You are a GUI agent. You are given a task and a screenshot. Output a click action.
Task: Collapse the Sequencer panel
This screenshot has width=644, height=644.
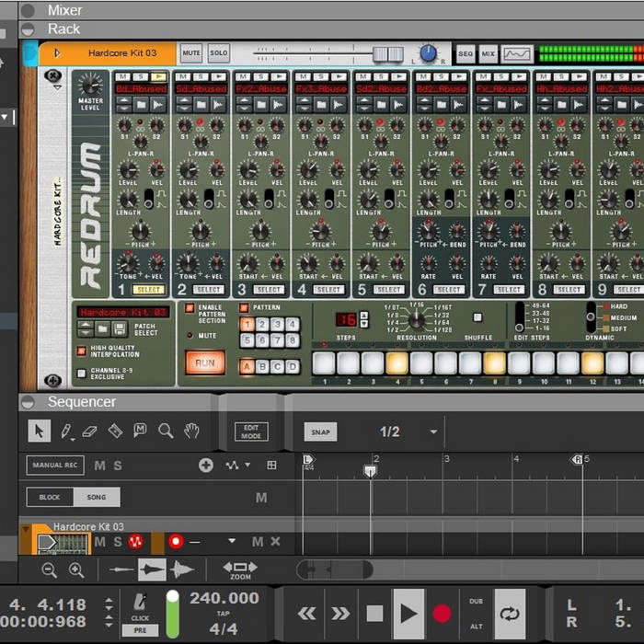coord(29,402)
